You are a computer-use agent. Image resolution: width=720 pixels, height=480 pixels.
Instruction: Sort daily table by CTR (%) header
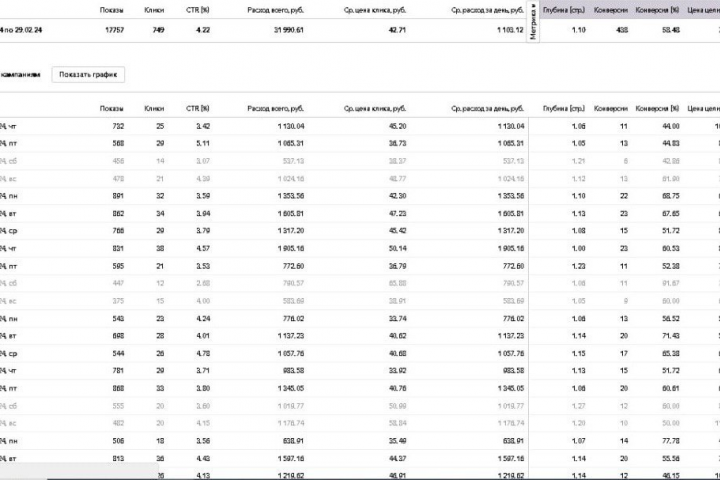(198, 108)
